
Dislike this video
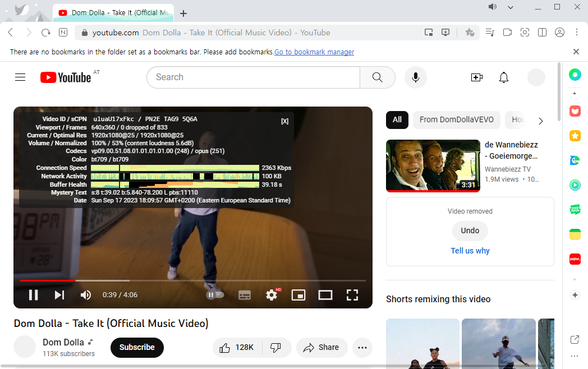276,348
